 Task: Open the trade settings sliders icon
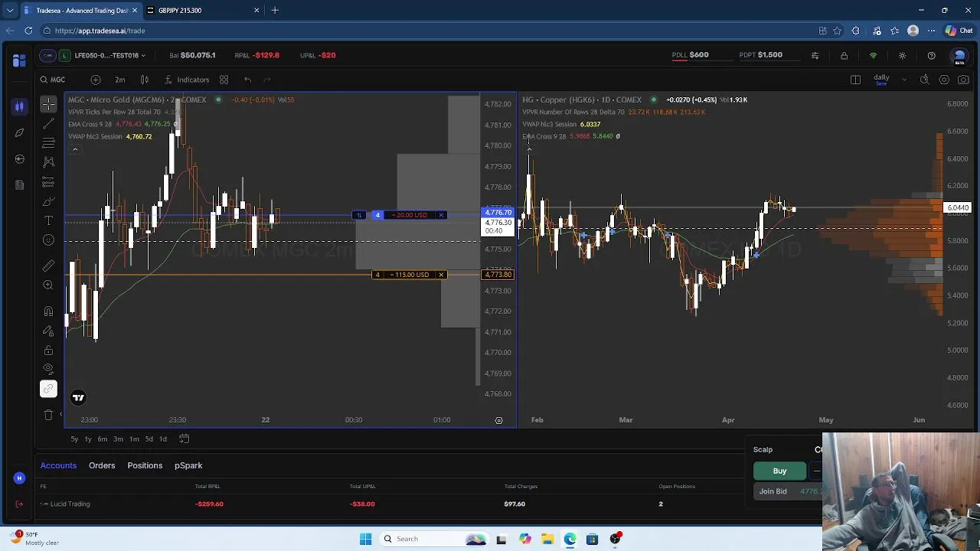click(815, 56)
